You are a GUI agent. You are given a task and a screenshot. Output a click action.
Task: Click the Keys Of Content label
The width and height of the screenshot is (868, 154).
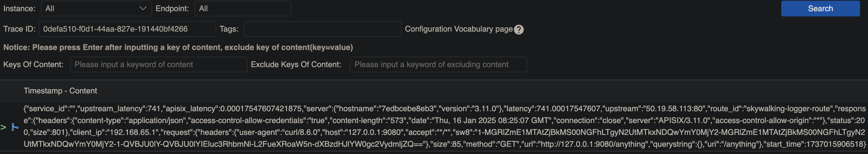[x=33, y=64]
